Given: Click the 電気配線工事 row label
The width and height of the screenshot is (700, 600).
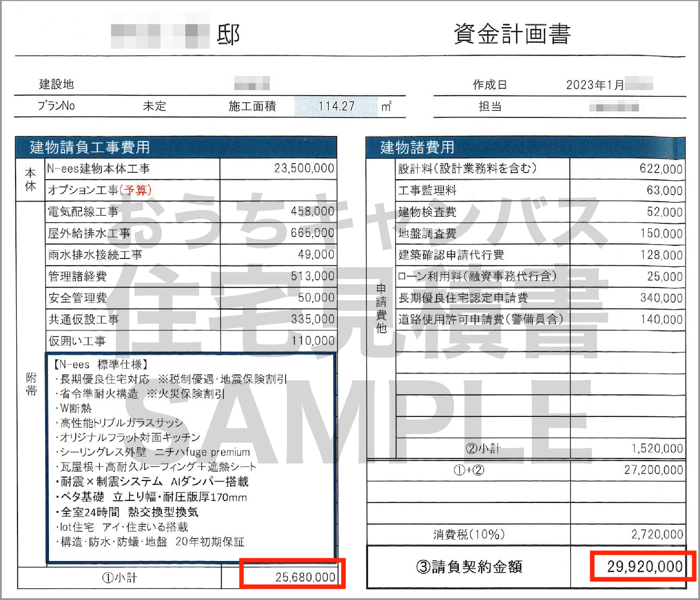Looking at the screenshot, I should 83,211.
